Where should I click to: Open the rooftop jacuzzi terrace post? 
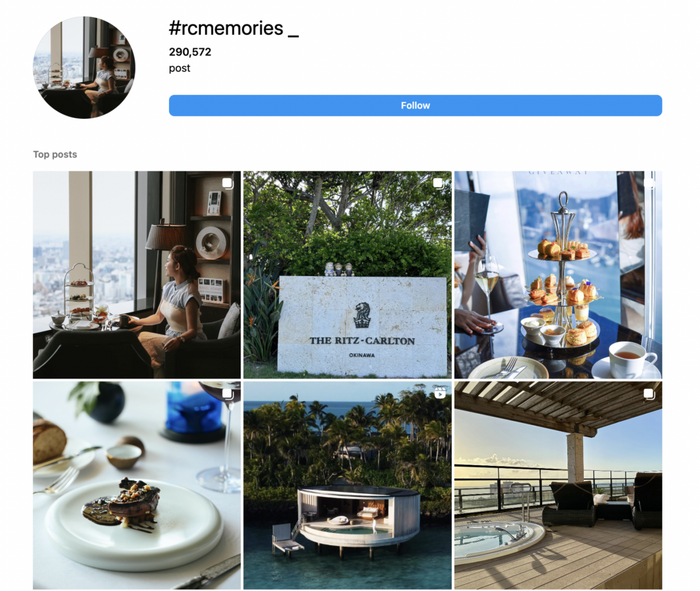coord(558,485)
